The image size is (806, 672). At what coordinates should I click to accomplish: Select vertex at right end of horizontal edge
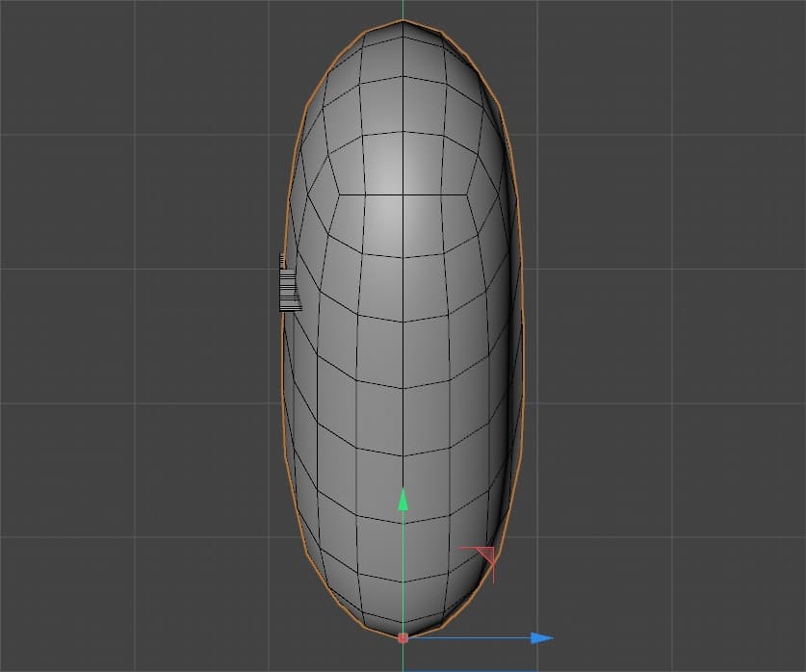(x=469, y=194)
